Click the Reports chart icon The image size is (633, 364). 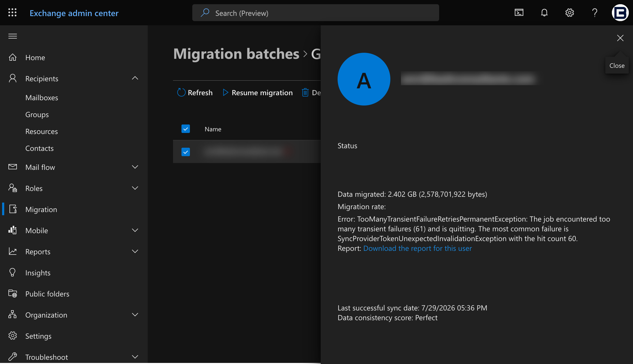(13, 251)
